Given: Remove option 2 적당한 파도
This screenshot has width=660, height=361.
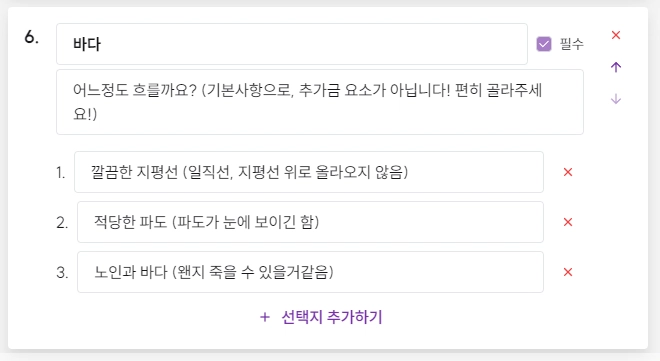Looking at the screenshot, I should click(x=568, y=222).
